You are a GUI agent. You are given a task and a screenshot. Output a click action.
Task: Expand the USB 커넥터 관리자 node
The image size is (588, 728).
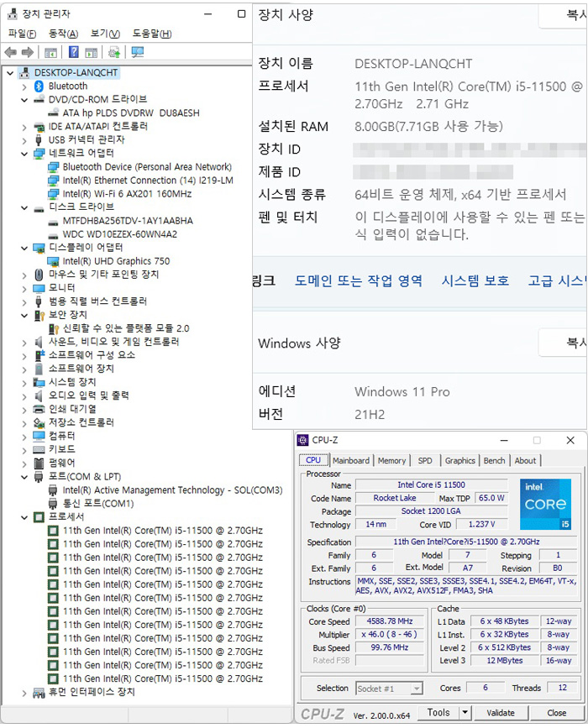[x=24, y=141]
